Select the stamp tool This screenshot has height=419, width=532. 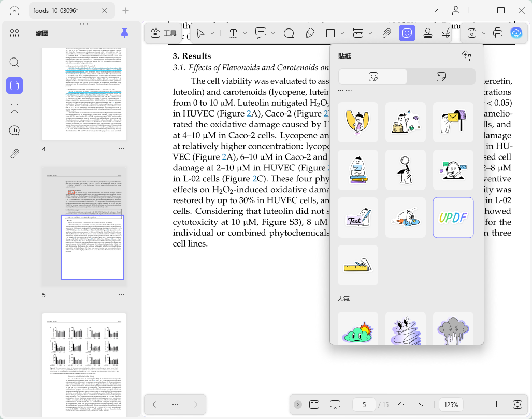[428, 33]
